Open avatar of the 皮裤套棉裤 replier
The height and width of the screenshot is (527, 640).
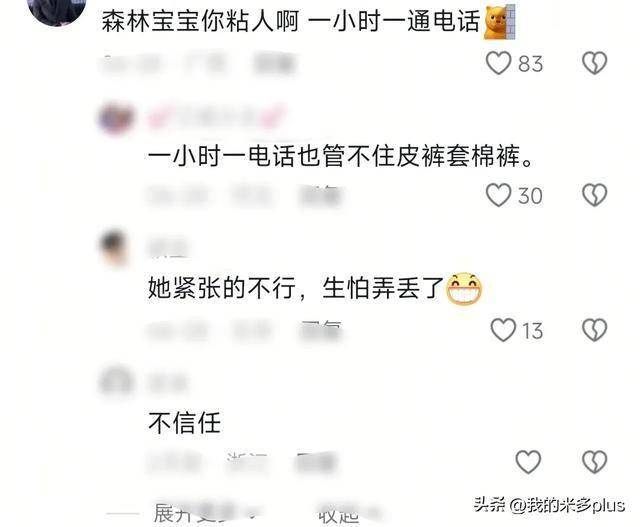116,118
